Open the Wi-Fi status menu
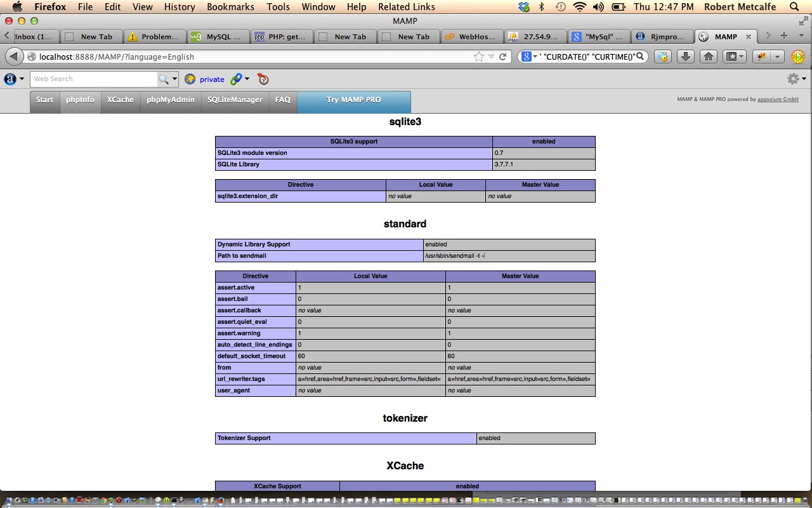812x508 pixels. point(579,7)
